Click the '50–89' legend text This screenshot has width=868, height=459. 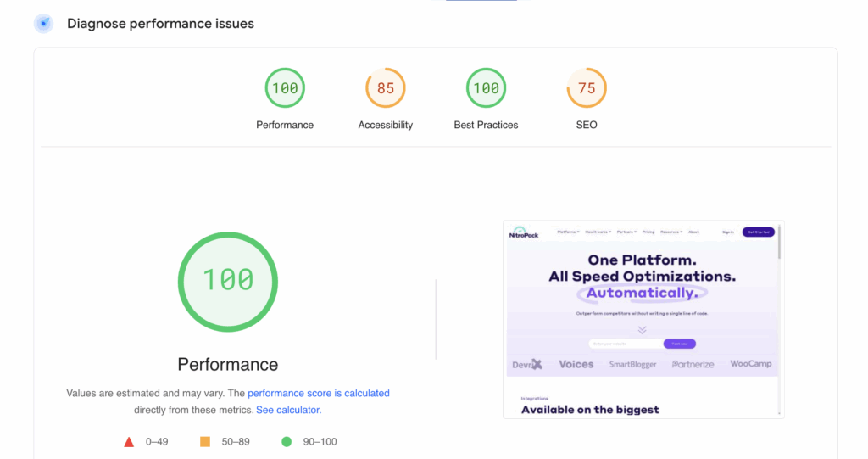click(x=236, y=442)
